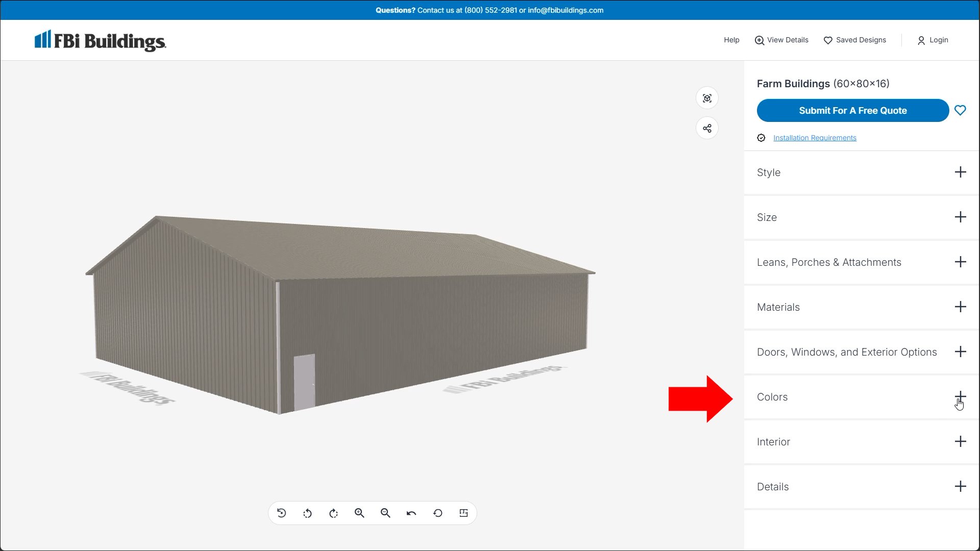The width and height of the screenshot is (980, 551).
Task: Open the Help menu item
Action: (731, 40)
